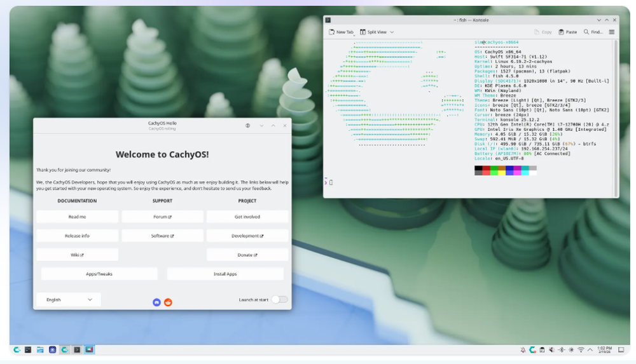This screenshot has height=364, width=636.
Task: Open clipboard tray icon
Action: pyautogui.click(x=542, y=350)
